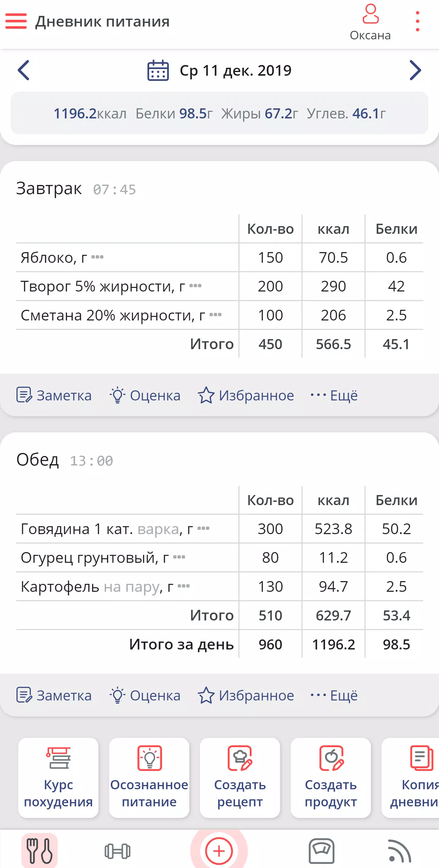This screenshot has width=439, height=868.
Task: Edit the Обед time 13:00
Action: (91, 461)
